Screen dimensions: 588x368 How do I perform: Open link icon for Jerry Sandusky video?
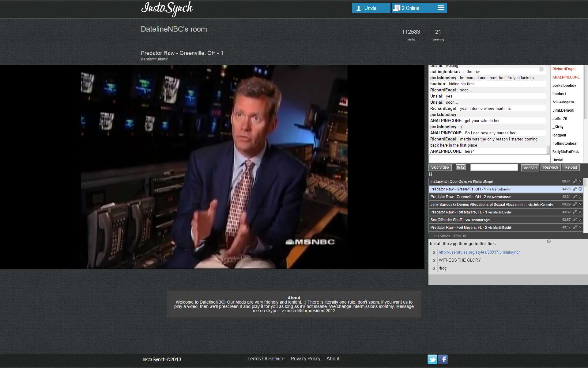coord(575,204)
